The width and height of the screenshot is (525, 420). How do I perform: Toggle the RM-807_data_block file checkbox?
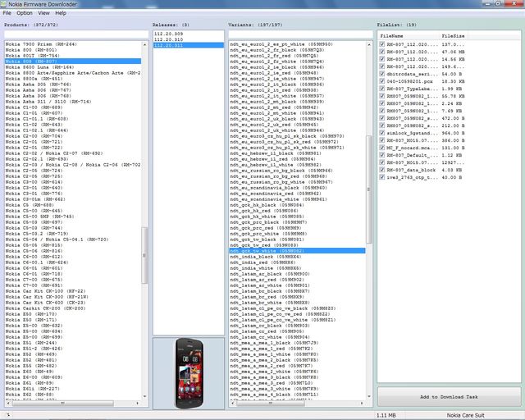(381, 170)
